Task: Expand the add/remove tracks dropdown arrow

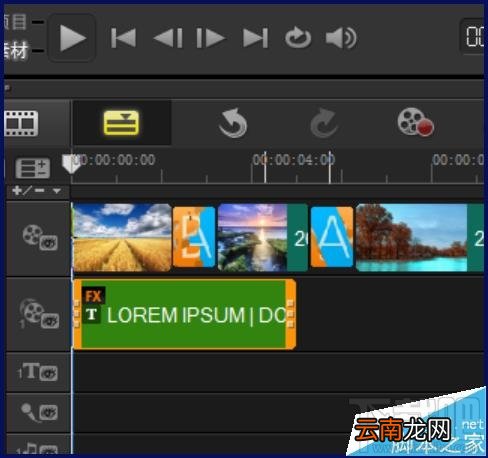Action: [57, 191]
